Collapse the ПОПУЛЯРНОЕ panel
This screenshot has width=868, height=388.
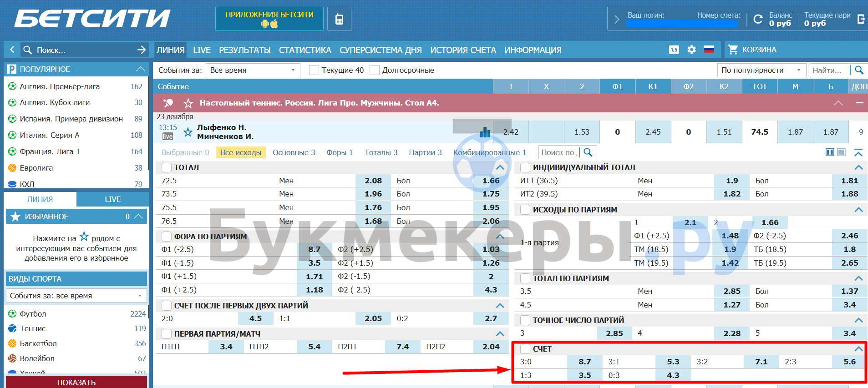[x=140, y=69]
